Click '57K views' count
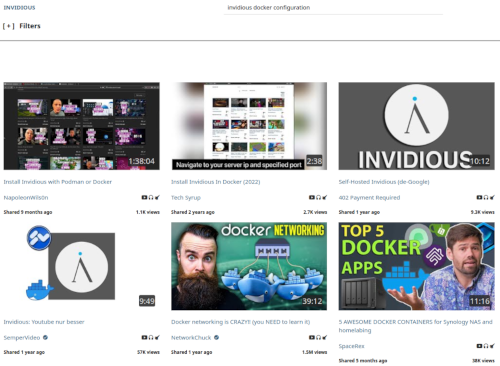The width and height of the screenshot is (500, 366). tap(148, 352)
